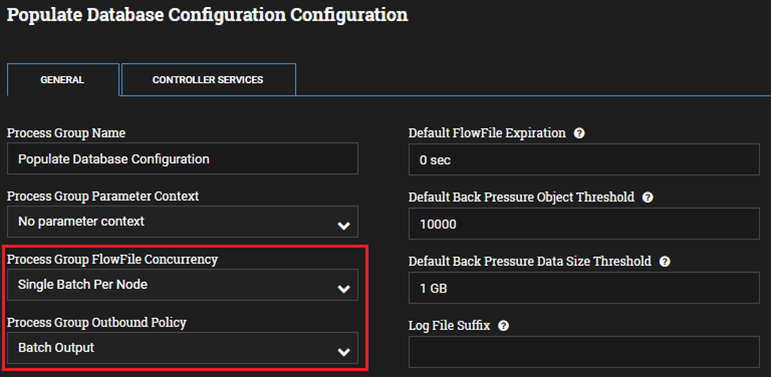The image size is (771, 377).
Task: Click the FlowFile Concurrency dropdown chevron arrow
Action: point(344,289)
